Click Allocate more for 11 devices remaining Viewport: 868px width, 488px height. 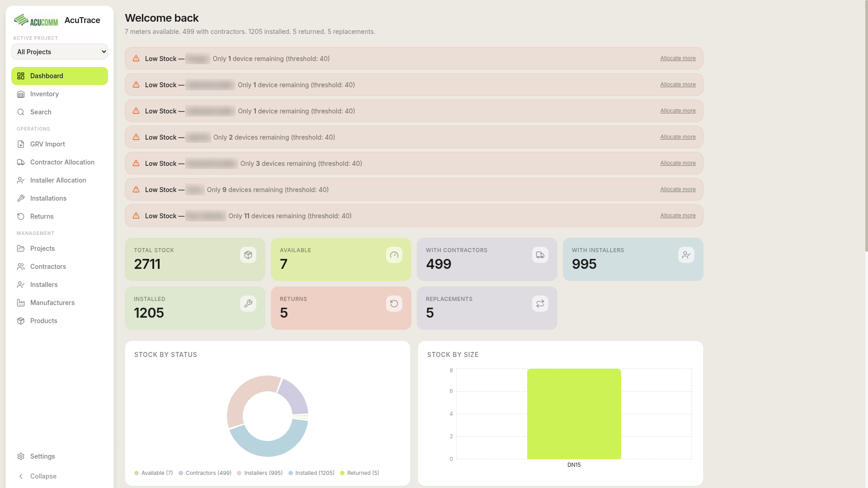click(678, 216)
